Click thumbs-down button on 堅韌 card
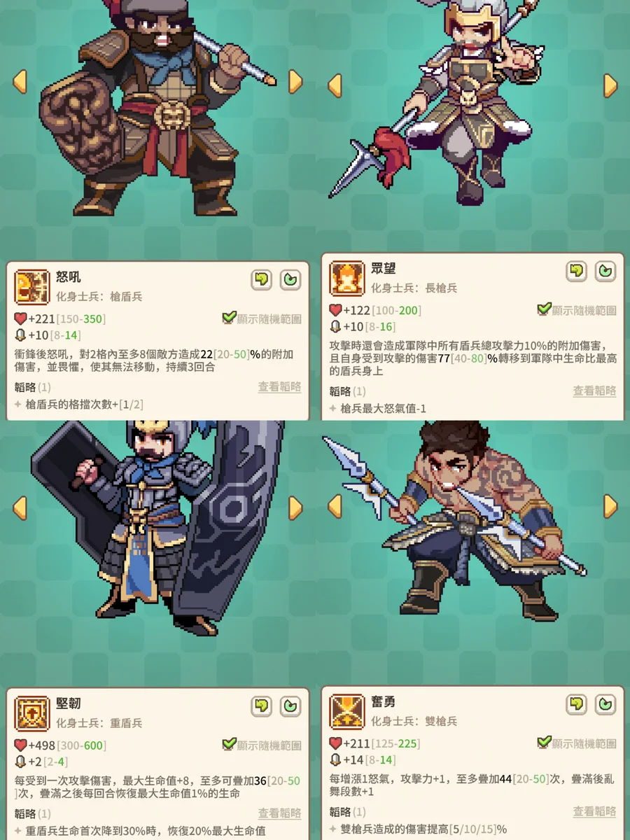This screenshot has width=630, height=840. 262,706
